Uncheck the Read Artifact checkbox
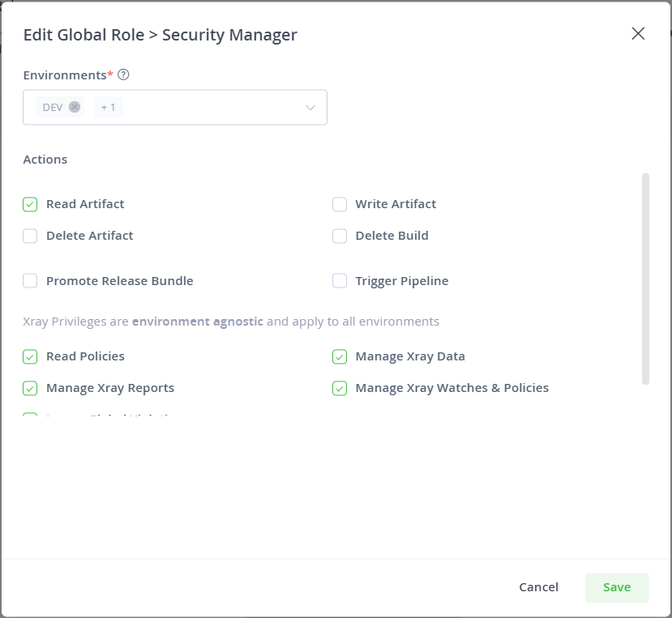This screenshot has width=672, height=618. 30,204
